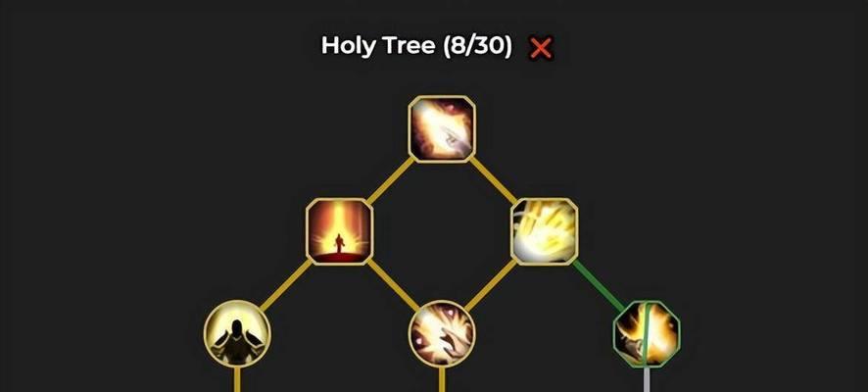The image size is (868, 392).
Task: Select the circular hooded silhouette talent node
Action: 237,334
